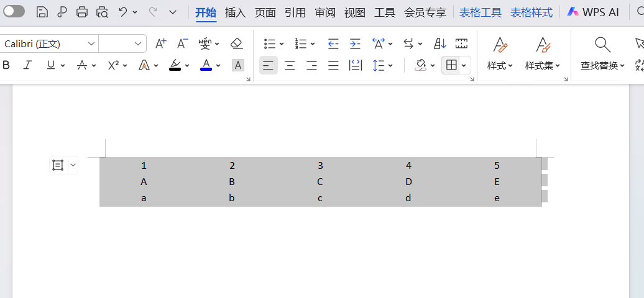Open the 表格样式 tab
Viewport: 644px width, 298px height.
pos(531,12)
